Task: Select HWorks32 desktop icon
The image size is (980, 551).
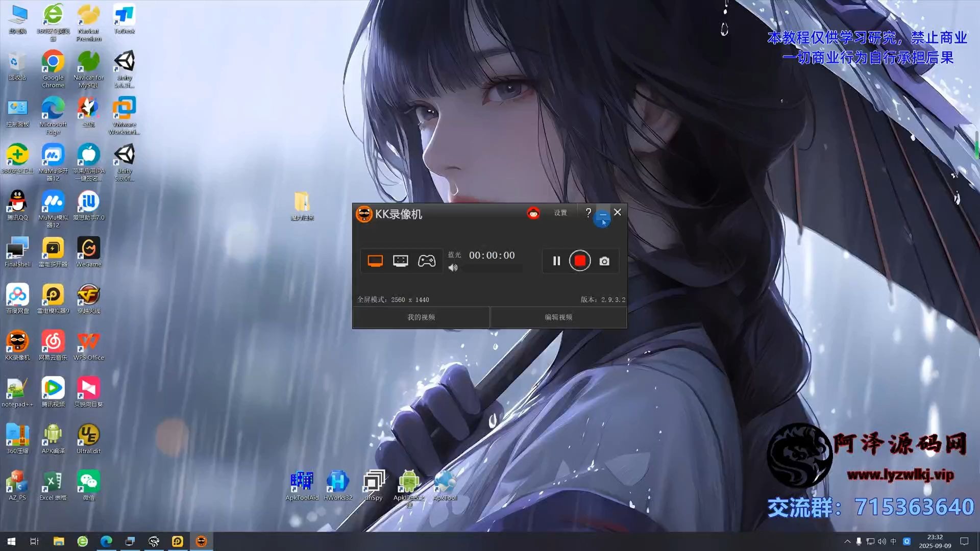Action: [x=338, y=485]
